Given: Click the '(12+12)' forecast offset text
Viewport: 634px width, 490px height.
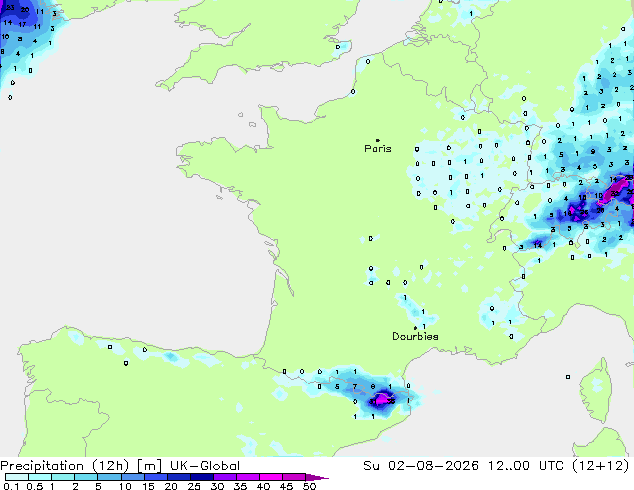Looking at the screenshot, I should [x=601, y=466].
